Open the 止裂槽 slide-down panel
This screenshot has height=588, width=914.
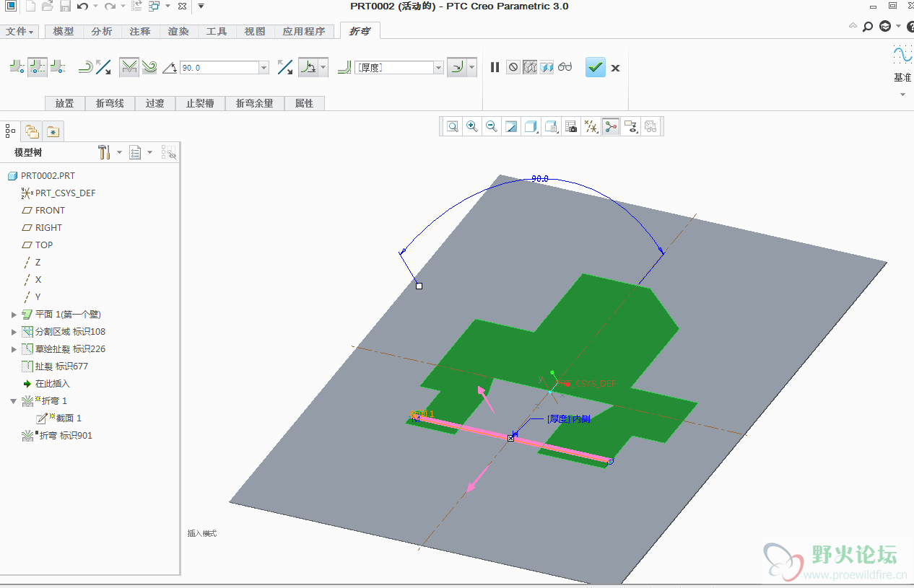[200, 103]
